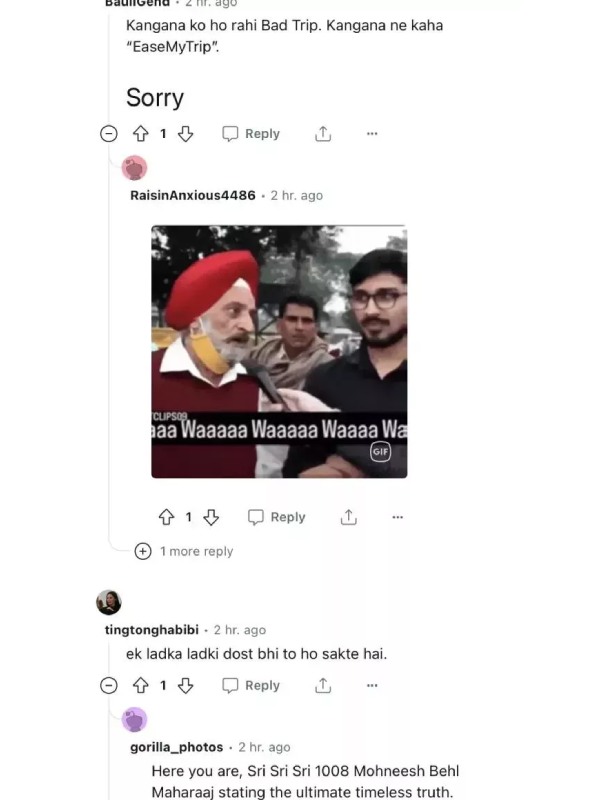Viewport: 600px width, 800px height.
Task: Upvote the "Sorry" comment
Action: pyautogui.click(x=141, y=134)
